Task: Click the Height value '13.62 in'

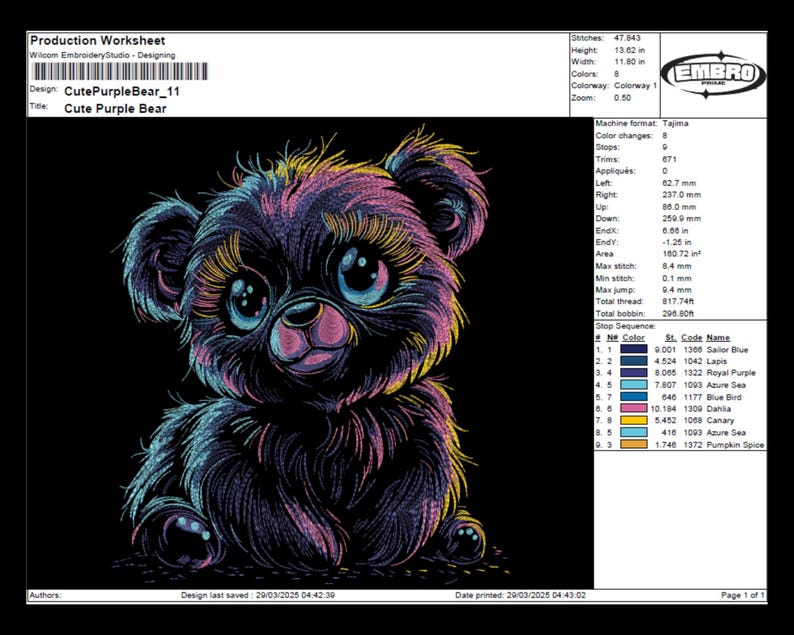Action: (629, 50)
